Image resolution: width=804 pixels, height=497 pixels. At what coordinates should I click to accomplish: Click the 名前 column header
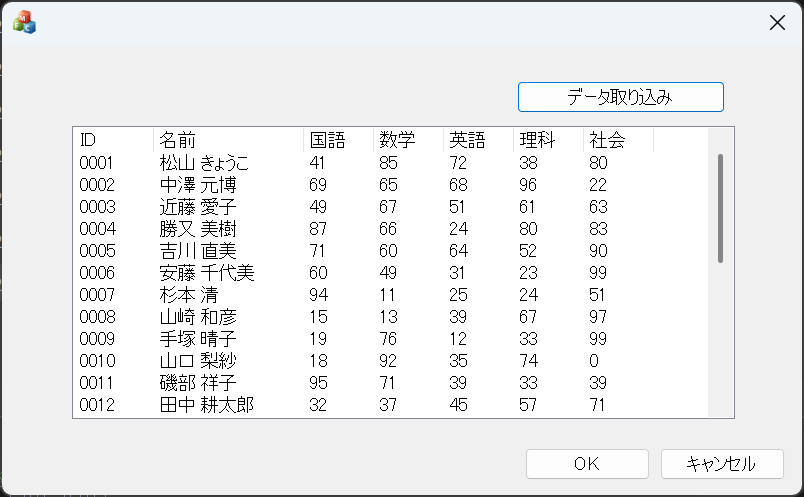coord(228,140)
